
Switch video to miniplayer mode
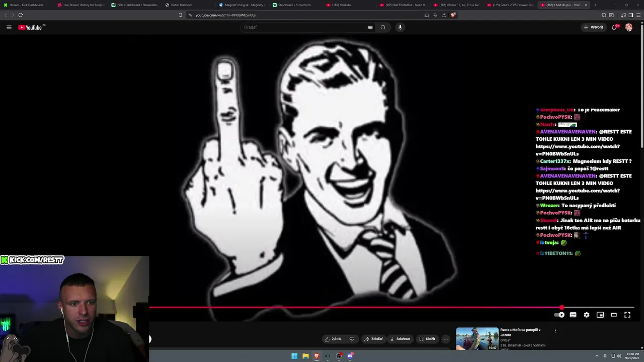click(x=600, y=315)
